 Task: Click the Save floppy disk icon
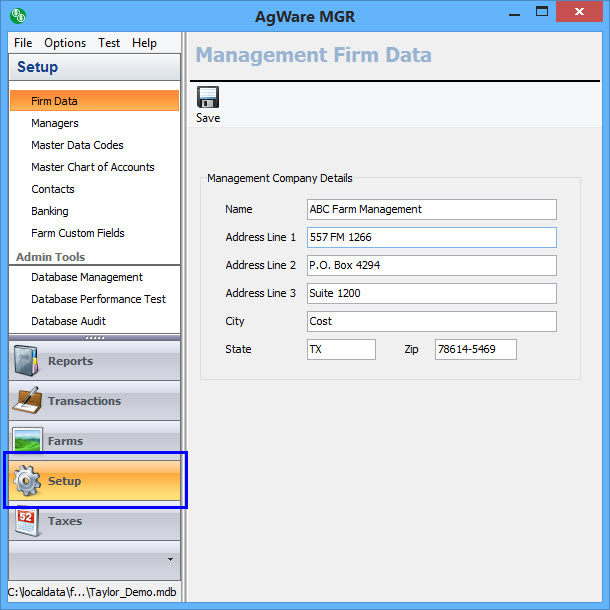tap(208, 98)
